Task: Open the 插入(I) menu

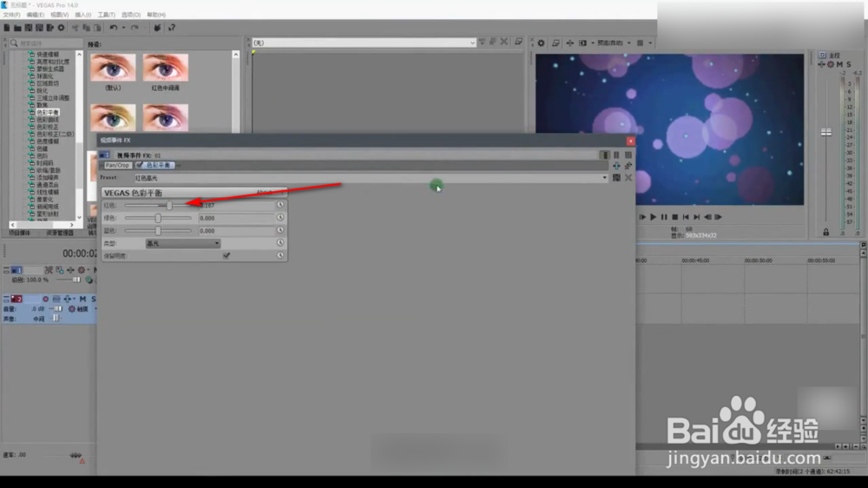Action: pos(83,15)
